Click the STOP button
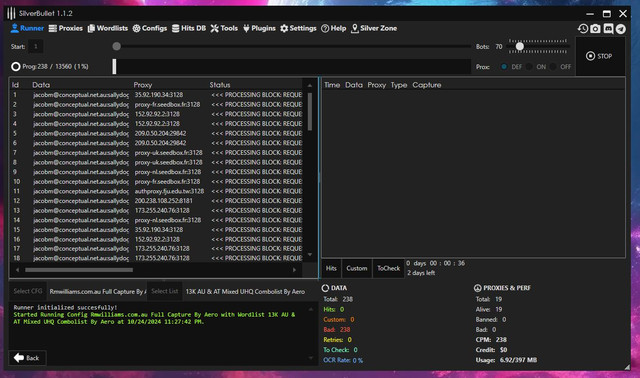This screenshot has height=378, width=640. click(600, 56)
